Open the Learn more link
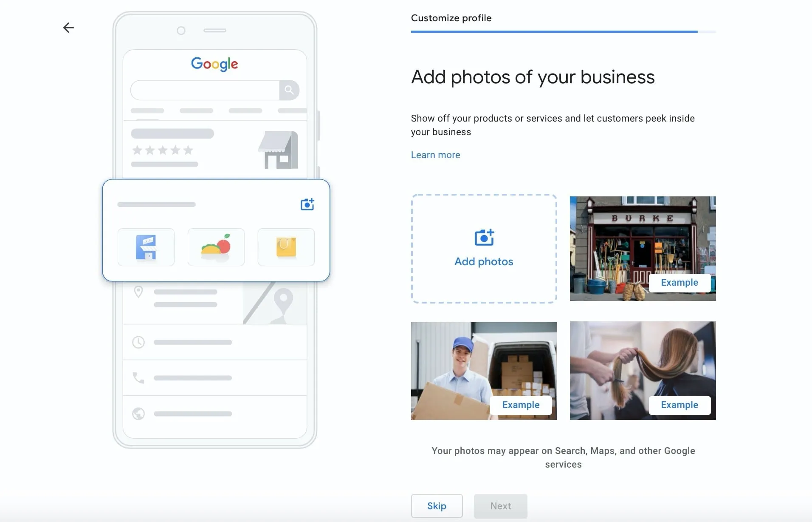812x522 pixels. (x=435, y=155)
